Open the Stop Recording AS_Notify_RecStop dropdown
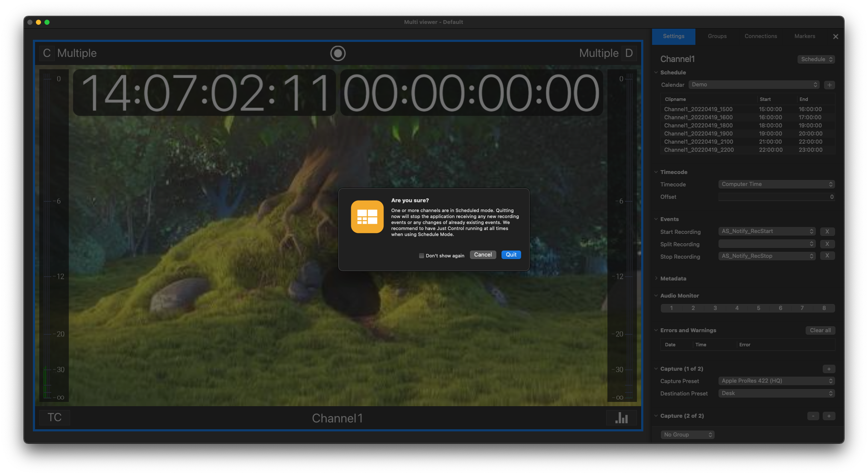868x475 pixels. click(767, 256)
